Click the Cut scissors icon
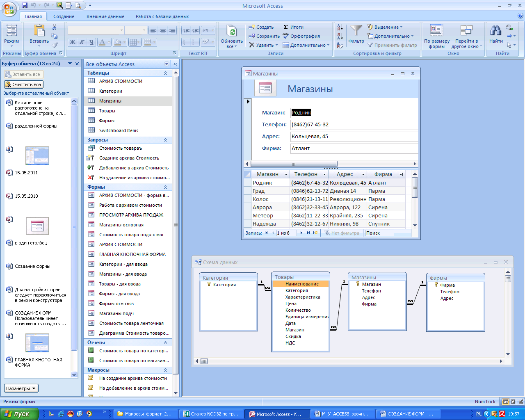The height and width of the screenshot is (420, 525). point(55,27)
